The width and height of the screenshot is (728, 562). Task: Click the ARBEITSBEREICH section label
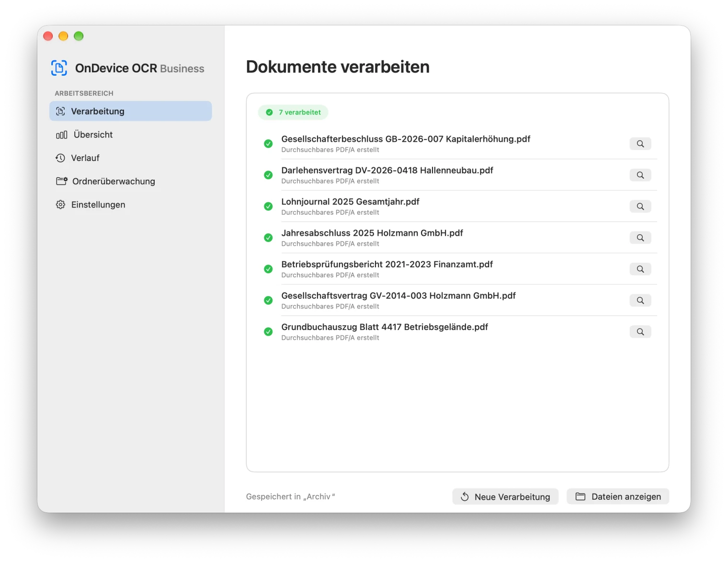84,93
